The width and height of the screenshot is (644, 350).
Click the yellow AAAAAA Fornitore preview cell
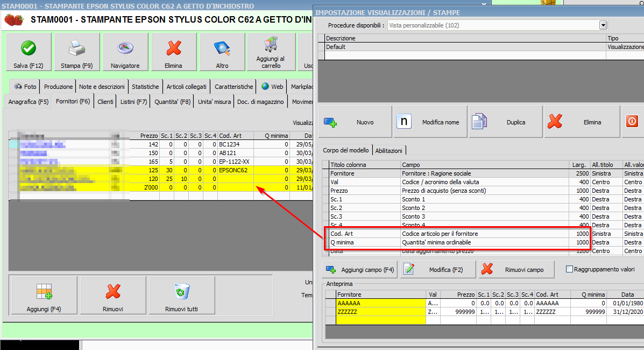pyautogui.click(x=381, y=303)
